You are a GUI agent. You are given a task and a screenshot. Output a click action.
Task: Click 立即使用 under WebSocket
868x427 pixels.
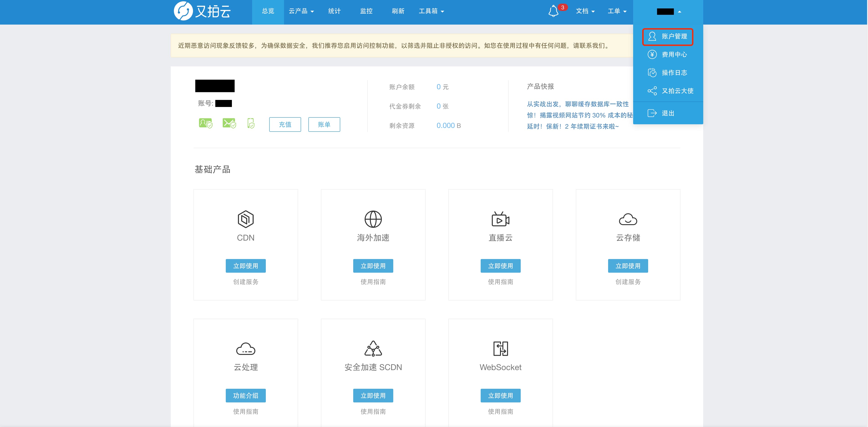click(x=500, y=395)
